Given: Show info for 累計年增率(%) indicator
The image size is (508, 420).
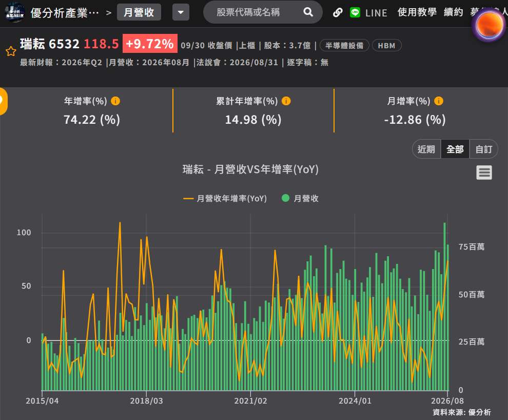Looking at the screenshot, I should (286, 101).
